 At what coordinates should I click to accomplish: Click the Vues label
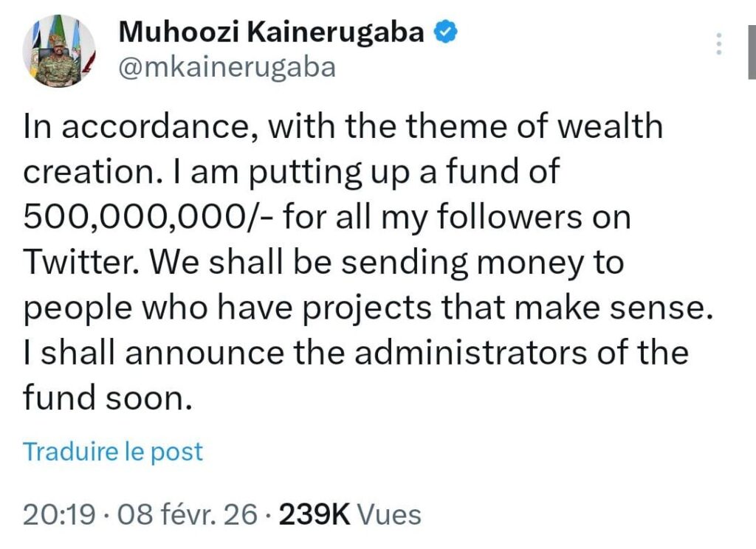tap(390, 514)
